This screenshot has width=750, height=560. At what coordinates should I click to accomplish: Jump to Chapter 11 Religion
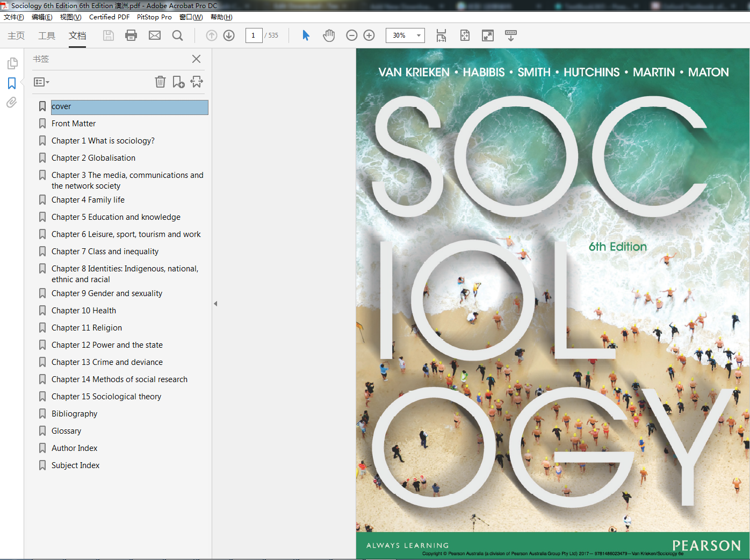(x=86, y=328)
